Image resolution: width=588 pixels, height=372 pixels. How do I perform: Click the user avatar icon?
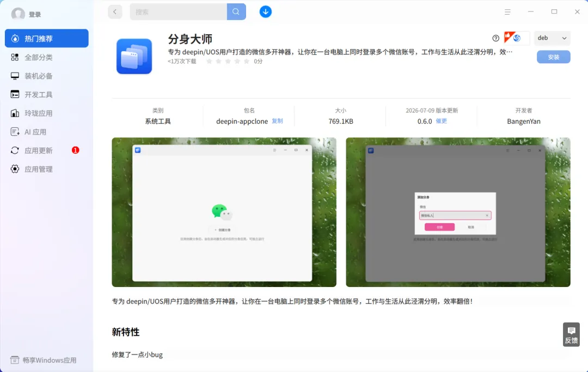click(17, 14)
